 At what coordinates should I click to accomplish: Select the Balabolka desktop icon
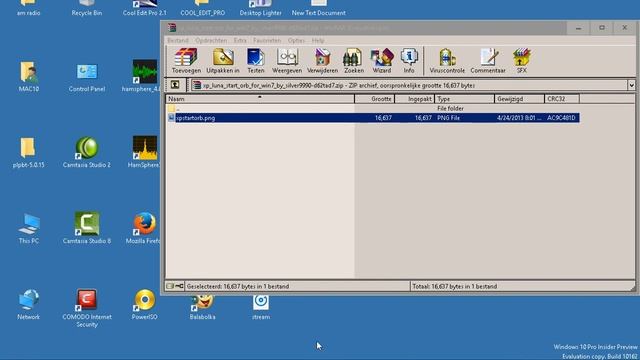coord(202,308)
